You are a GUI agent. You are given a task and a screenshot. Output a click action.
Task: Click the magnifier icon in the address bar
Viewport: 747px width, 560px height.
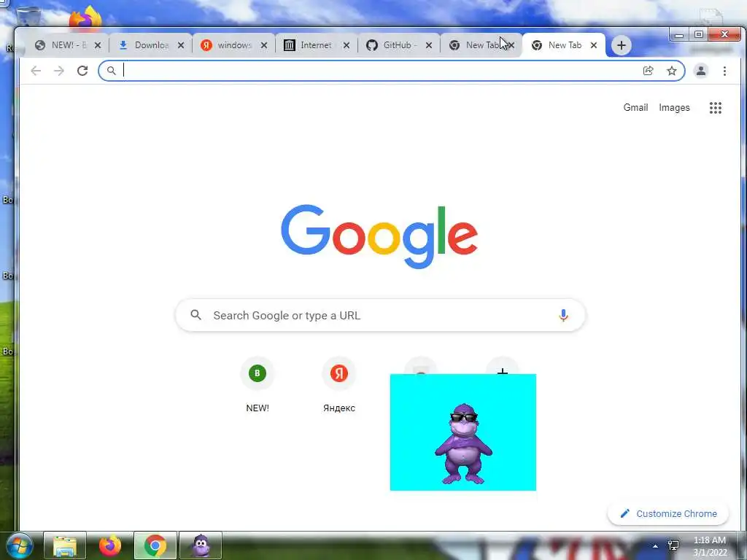[111, 71]
